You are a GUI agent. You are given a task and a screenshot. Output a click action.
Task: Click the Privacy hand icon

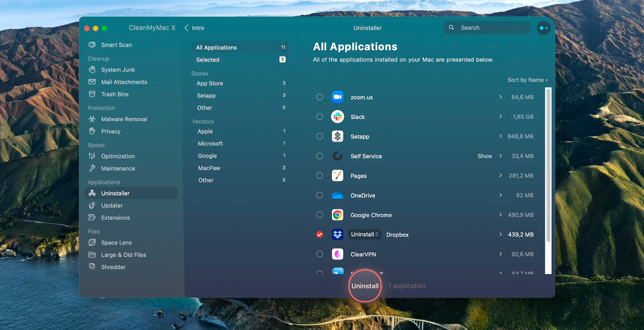[92, 131]
